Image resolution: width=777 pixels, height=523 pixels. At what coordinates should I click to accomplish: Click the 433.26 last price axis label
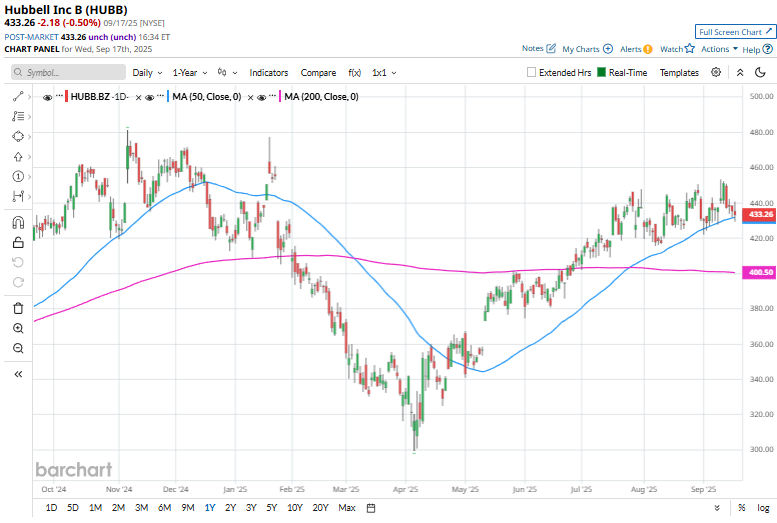[x=759, y=214]
